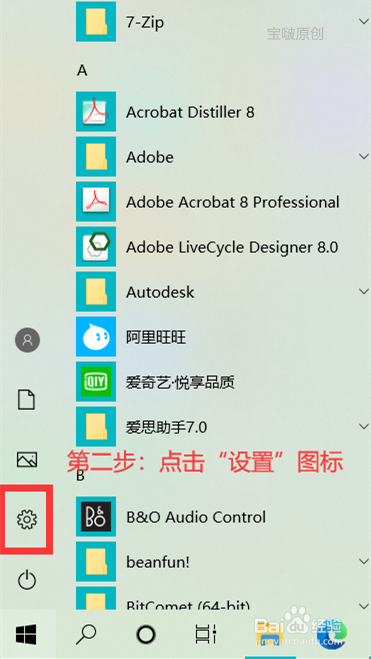Select the Adobe LiveCycle Designer 8.0 label
The height and width of the screenshot is (659, 371).
tap(232, 247)
